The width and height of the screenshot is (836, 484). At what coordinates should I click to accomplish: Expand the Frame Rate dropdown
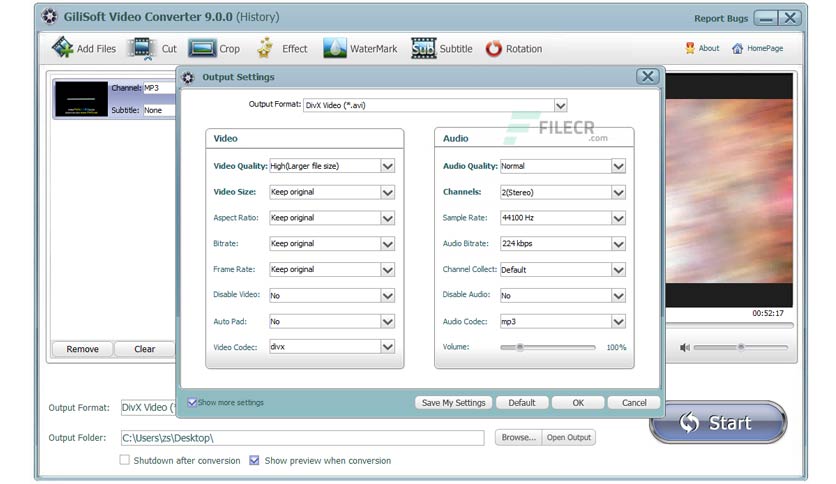(x=388, y=270)
